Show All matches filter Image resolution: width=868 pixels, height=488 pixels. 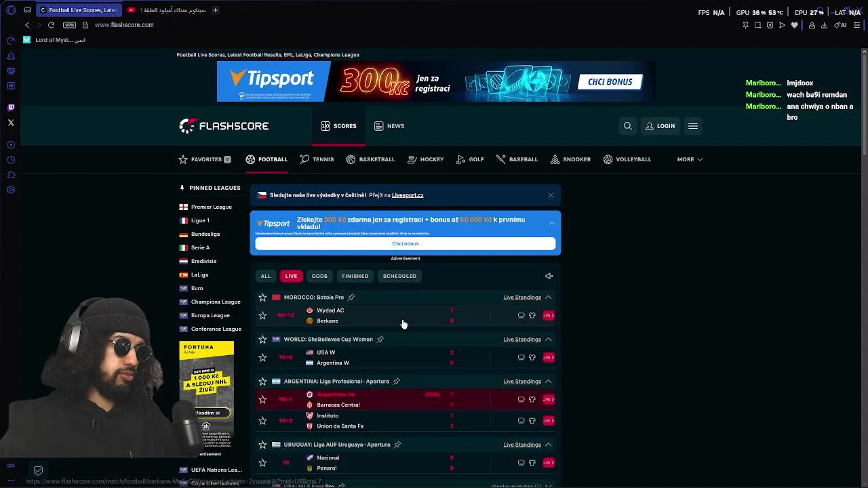point(266,276)
